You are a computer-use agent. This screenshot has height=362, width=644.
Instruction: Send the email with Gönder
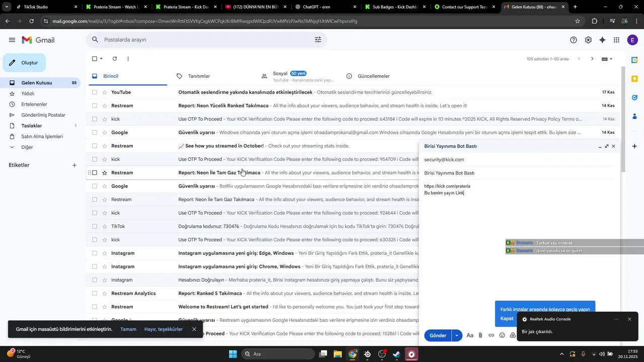click(x=438, y=335)
